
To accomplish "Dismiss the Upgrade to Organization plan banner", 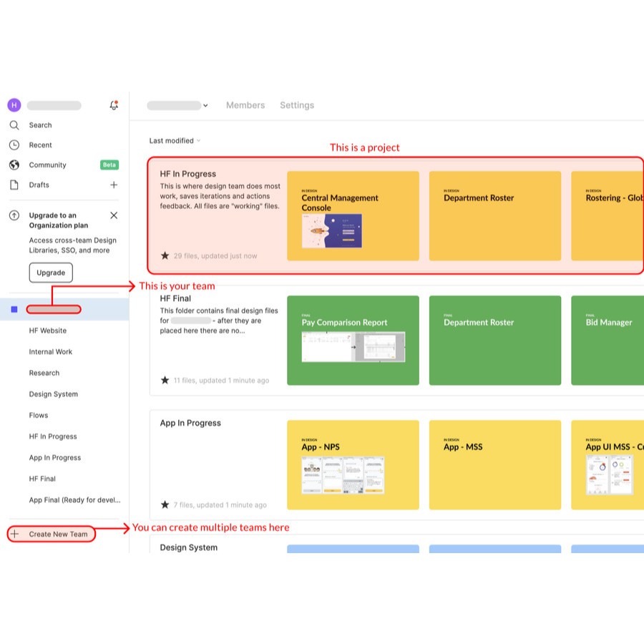I will (114, 215).
